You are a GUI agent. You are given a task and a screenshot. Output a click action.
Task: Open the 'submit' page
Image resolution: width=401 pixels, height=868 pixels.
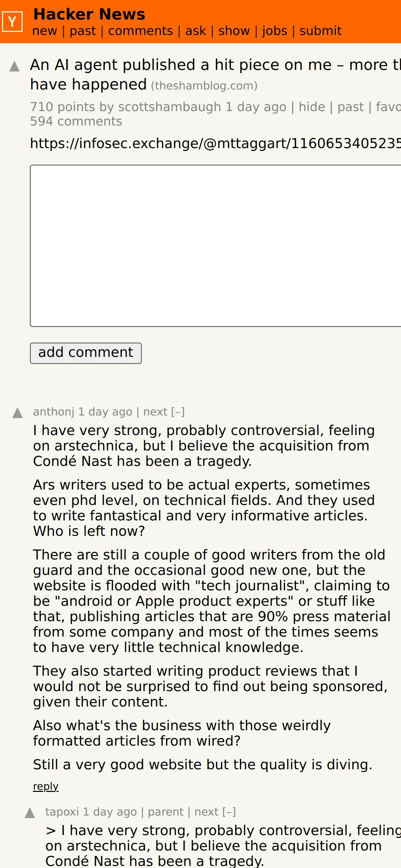coord(320,31)
